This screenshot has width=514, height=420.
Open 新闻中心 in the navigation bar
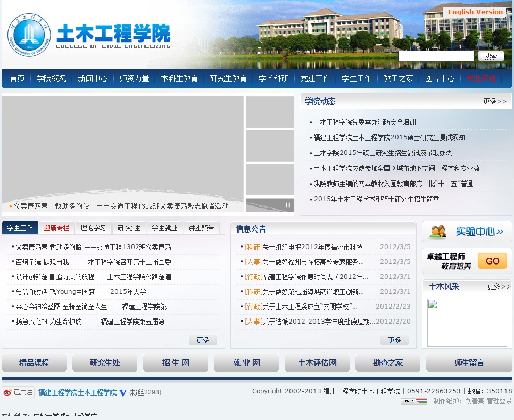click(93, 78)
